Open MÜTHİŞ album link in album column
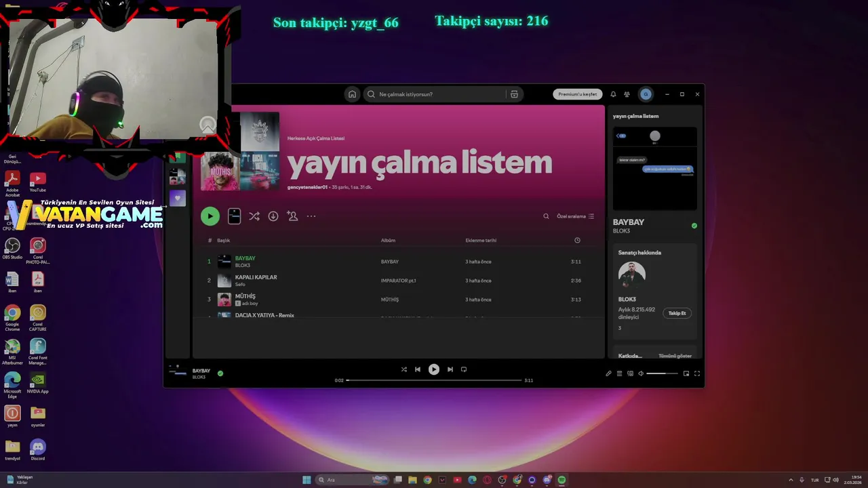 (390, 300)
